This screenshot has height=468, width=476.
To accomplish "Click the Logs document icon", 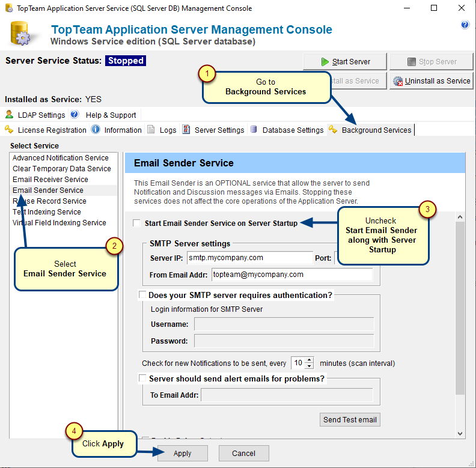I will (151, 130).
